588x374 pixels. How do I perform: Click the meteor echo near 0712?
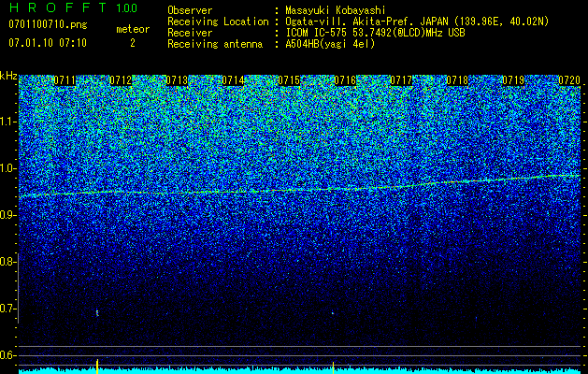click(x=97, y=312)
